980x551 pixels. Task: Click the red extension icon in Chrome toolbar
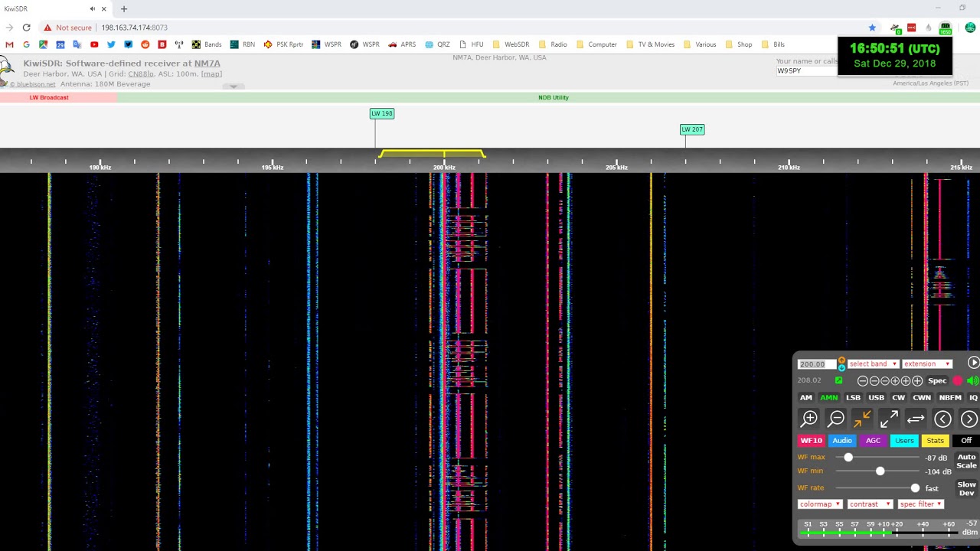click(x=911, y=28)
